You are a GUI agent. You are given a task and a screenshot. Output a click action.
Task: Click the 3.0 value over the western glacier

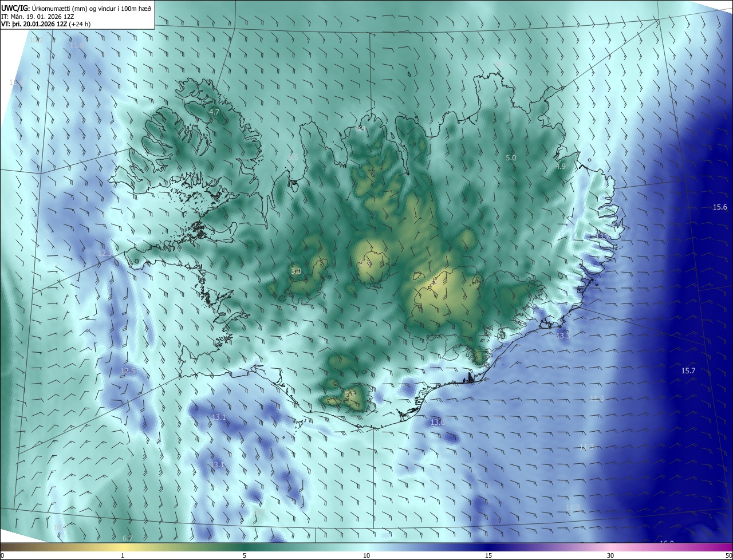[x=296, y=271]
